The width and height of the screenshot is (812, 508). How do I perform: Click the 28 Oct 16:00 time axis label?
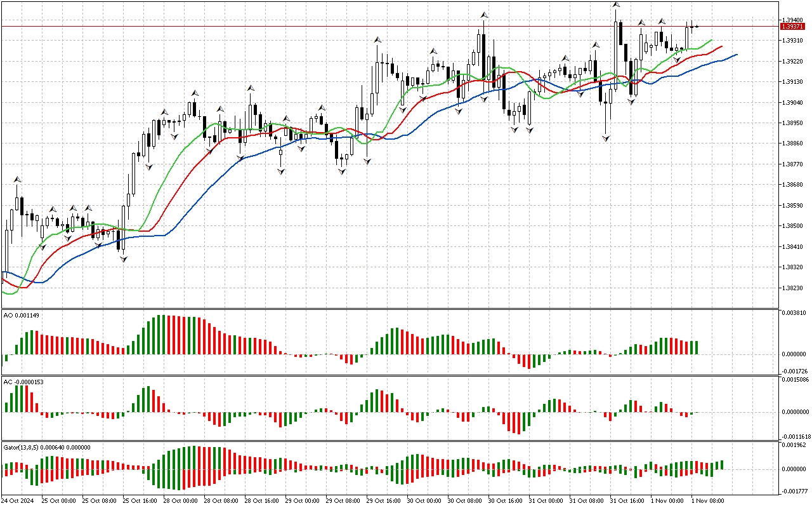click(261, 500)
